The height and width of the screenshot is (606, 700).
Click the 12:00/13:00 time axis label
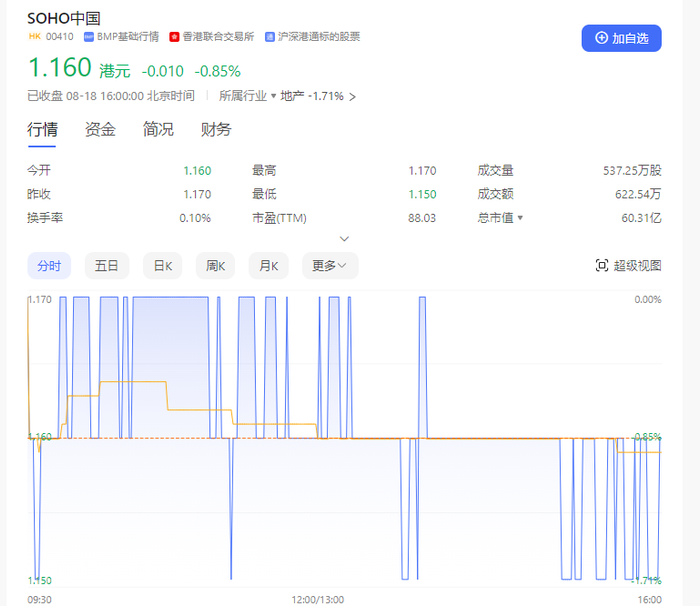(318, 599)
